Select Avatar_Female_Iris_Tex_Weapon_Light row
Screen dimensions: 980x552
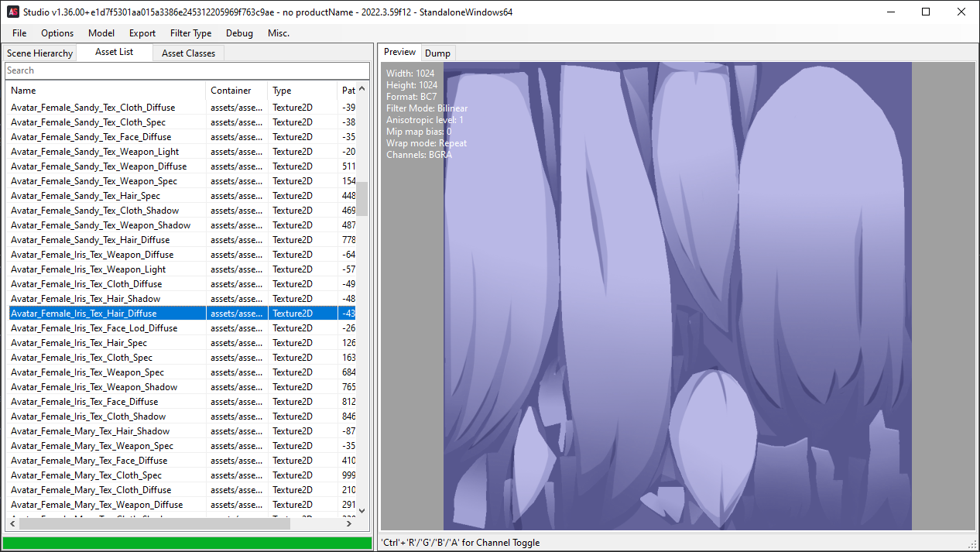[x=181, y=269]
